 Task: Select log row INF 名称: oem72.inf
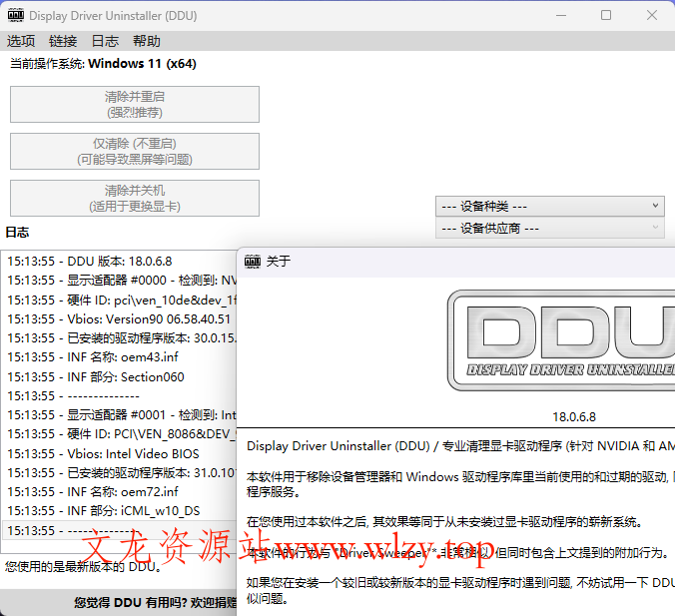[x=120, y=492]
